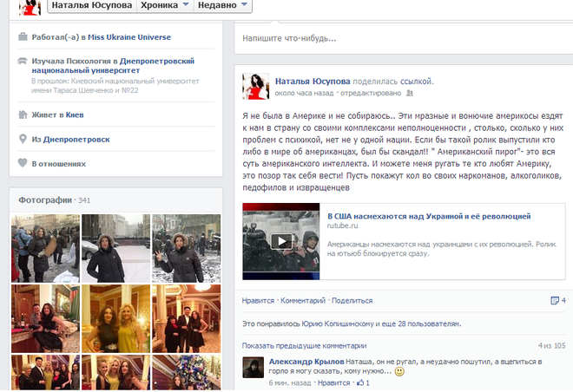The image size is (573, 392).
Task: Open the Фотографии section heading
Action: [45, 200]
